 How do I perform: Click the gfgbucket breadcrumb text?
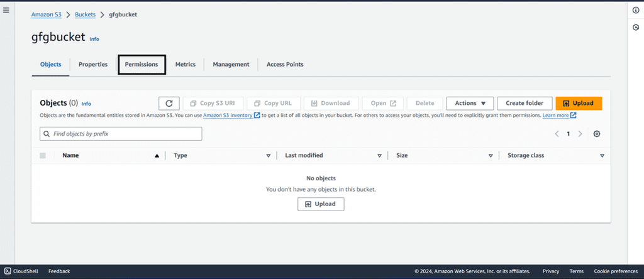click(x=123, y=14)
